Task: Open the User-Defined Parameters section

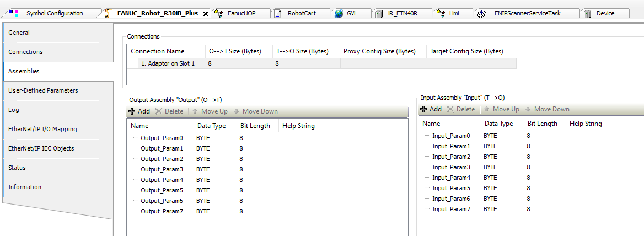Action: 43,90
